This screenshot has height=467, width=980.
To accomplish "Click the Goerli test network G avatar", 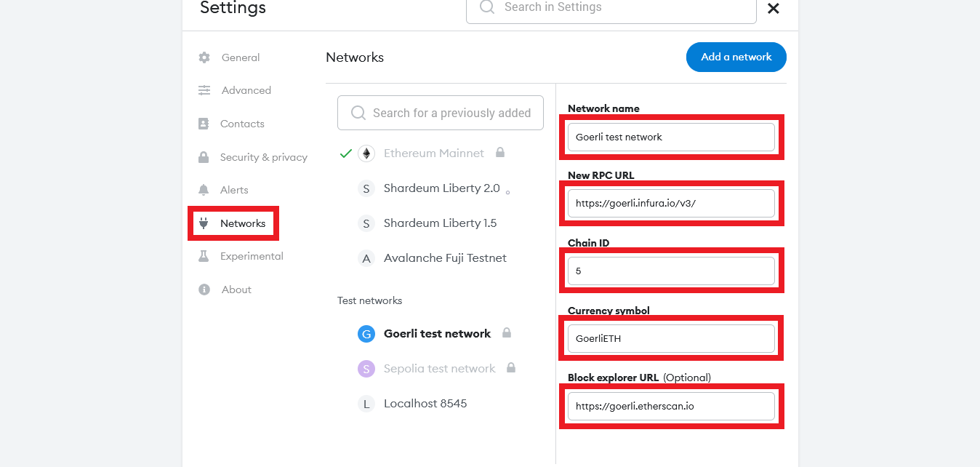I will tap(366, 334).
